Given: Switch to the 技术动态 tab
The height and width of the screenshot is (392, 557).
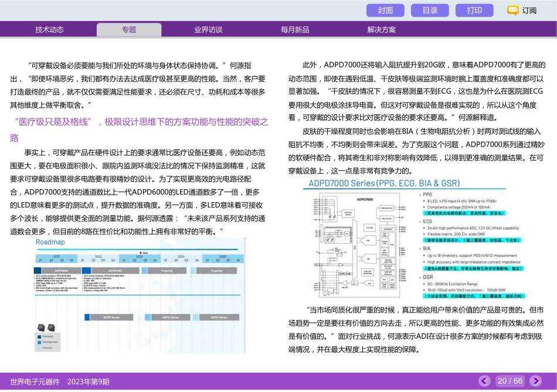Looking at the screenshot, I should pos(50,29).
